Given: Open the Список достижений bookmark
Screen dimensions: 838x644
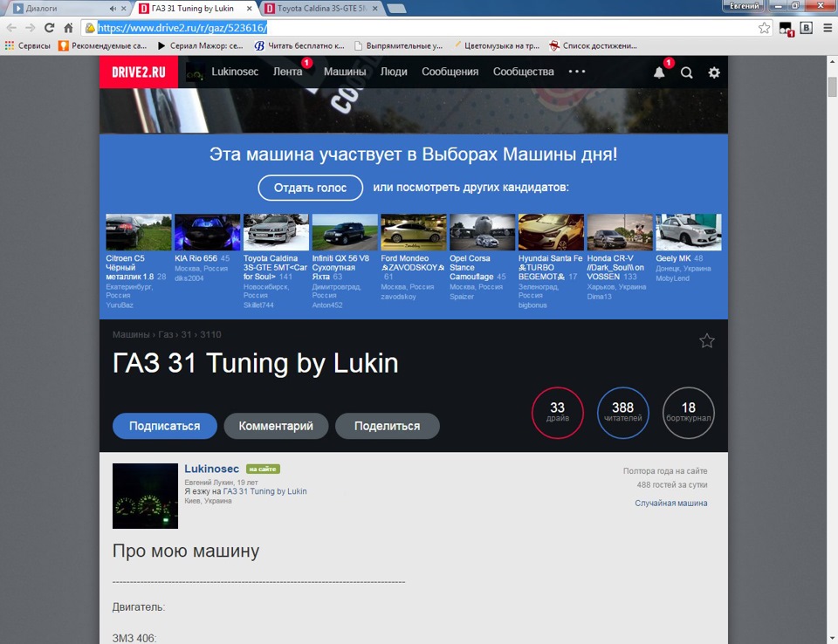Looking at the screenshot, I should pyautogui.click(x=594, y=46).
